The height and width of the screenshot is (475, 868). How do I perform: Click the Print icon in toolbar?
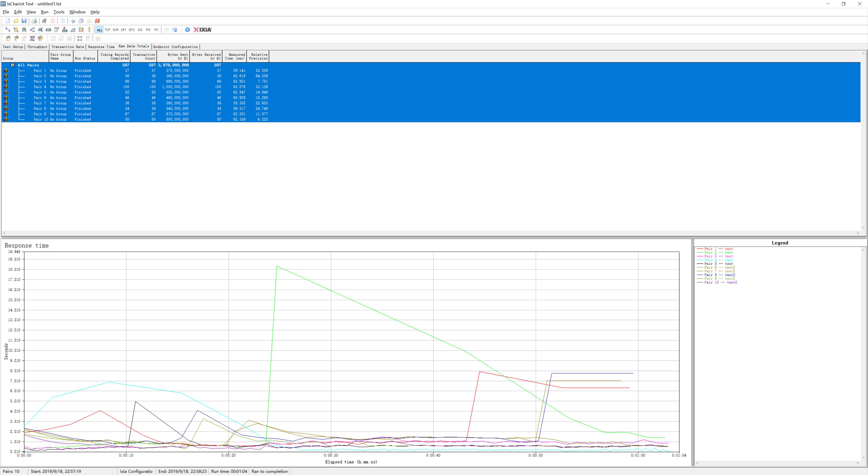pyautogui.click(x=34, y=21)
